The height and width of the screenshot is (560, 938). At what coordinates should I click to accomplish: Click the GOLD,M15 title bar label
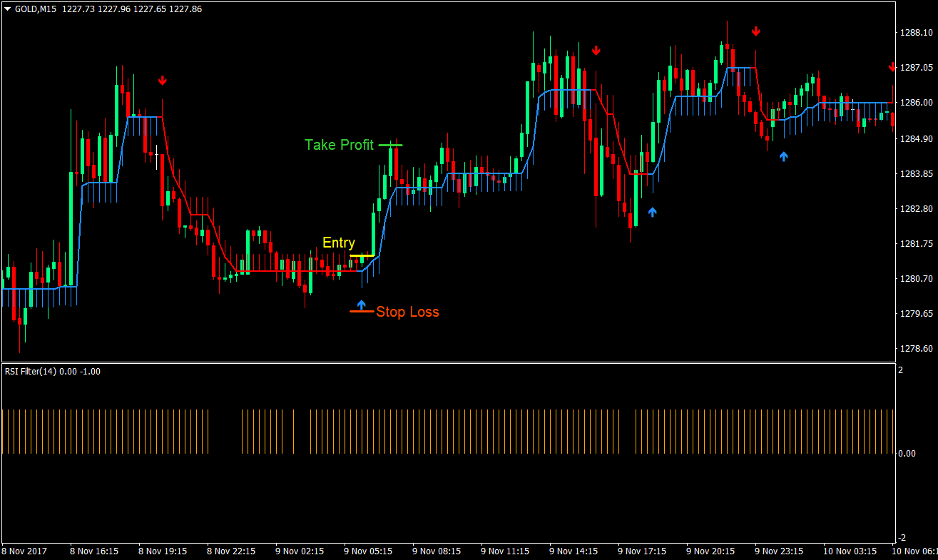point(34,9)
